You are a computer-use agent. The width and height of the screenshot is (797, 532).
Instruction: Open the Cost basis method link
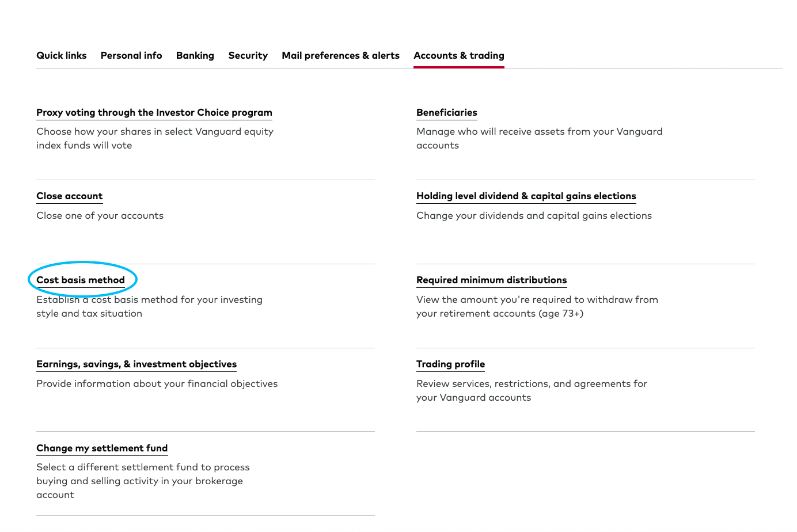click(x=81, y=280)
